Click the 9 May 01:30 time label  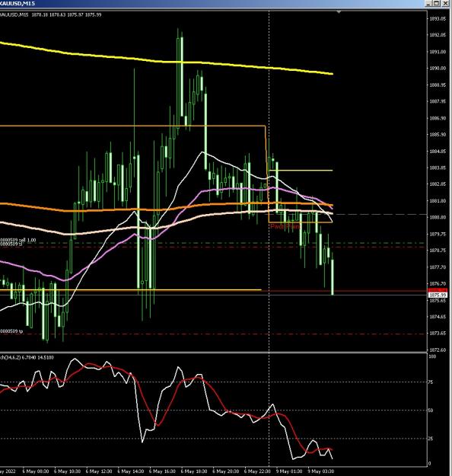(x=288, y=471)
